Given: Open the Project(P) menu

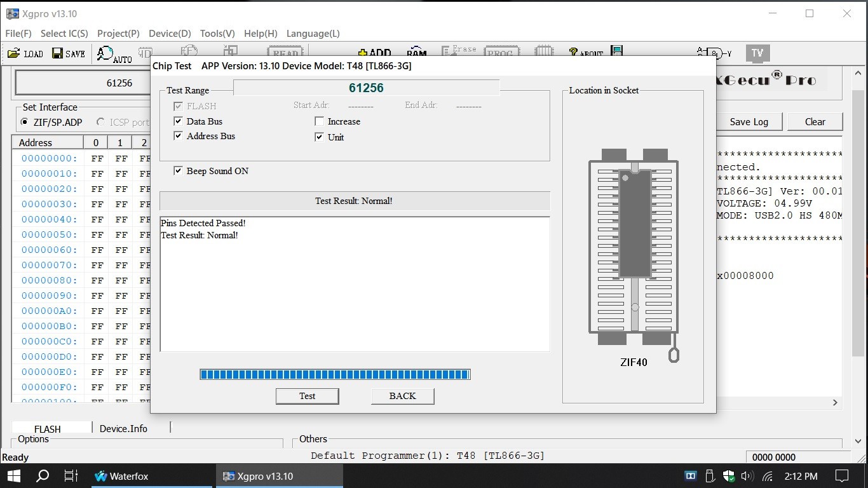Looking at the screenshot, I should pos(118,34).
